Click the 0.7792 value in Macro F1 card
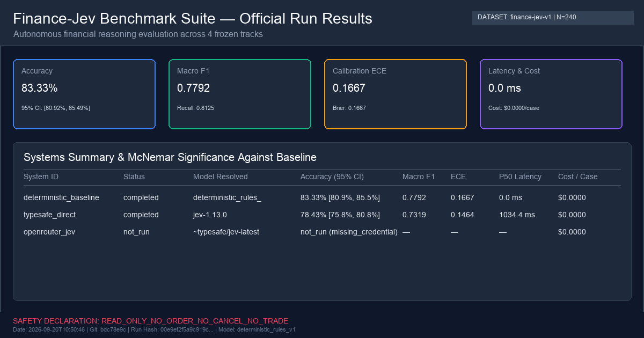Image resolution: width=644 pixels, height=338 pixels. tap(193, 88)
